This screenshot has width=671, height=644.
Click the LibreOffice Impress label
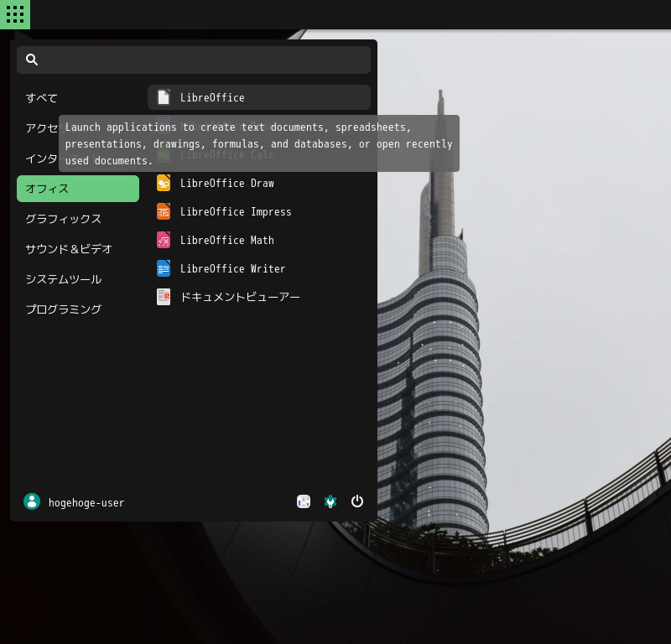point(236,212)
